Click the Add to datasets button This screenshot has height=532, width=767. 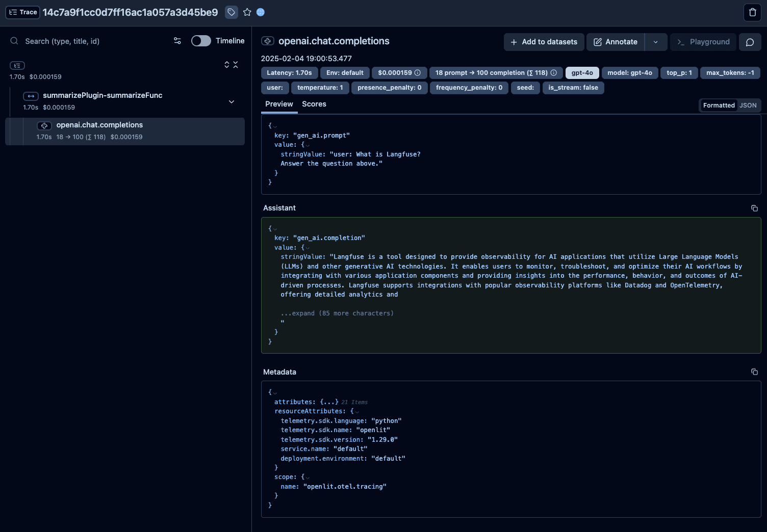pyautogui.click(x=544, y=42)
